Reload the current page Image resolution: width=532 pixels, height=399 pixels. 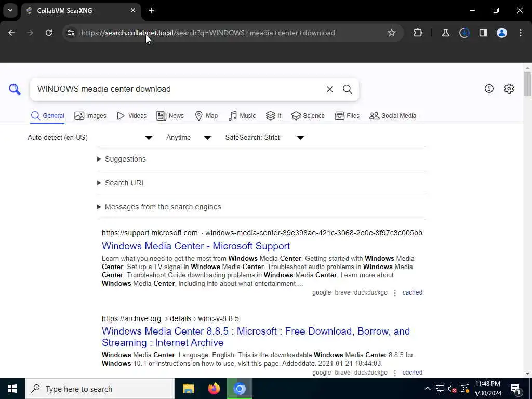click(49, 33)
